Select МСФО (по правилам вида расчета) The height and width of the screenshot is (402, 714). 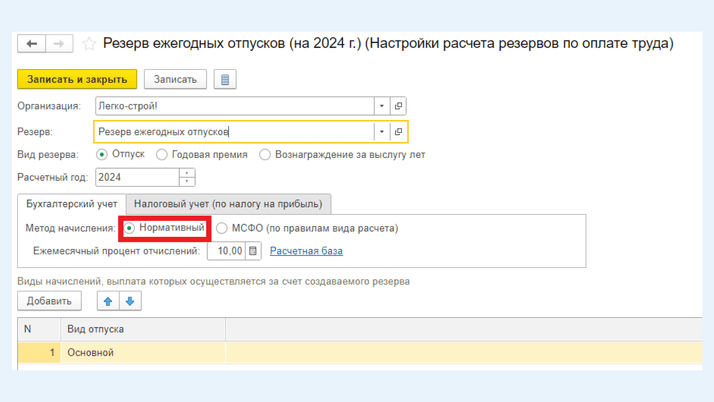(222, 228)
